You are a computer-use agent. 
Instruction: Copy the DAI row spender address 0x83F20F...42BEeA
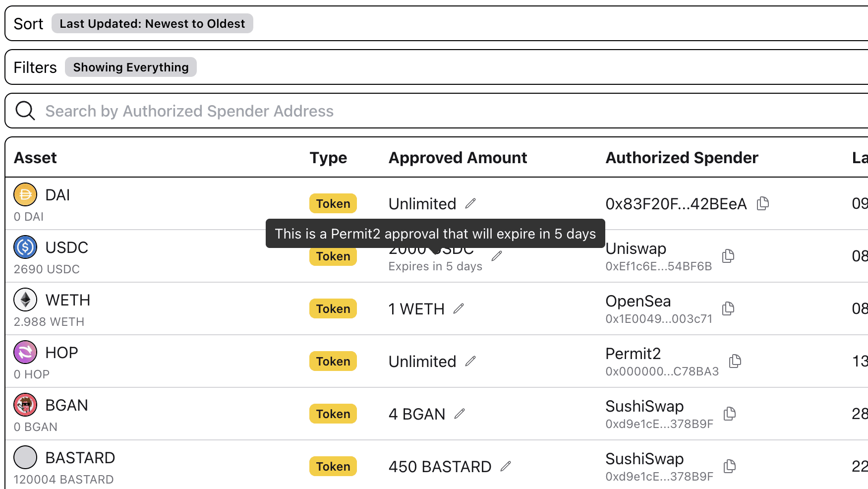pyautogui.click(x=763, y=203)
